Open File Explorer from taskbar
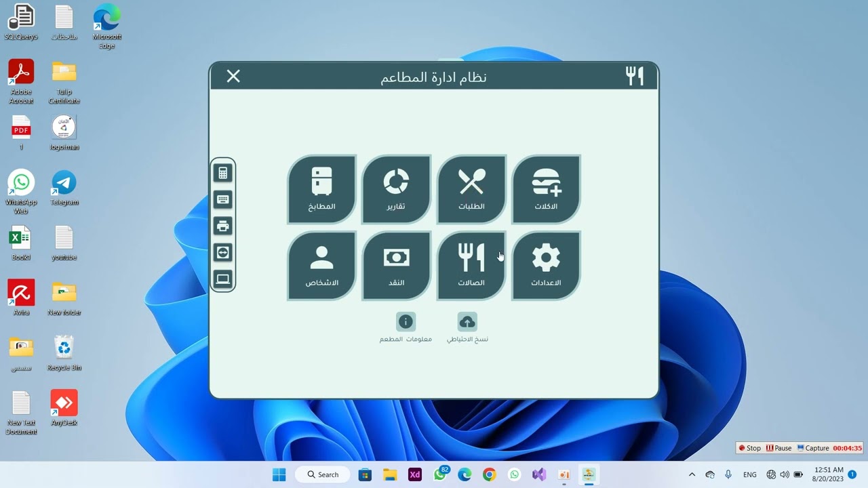The width and height of the screenshot is (868, 488). pyautogui.click(x=390, y=474)
